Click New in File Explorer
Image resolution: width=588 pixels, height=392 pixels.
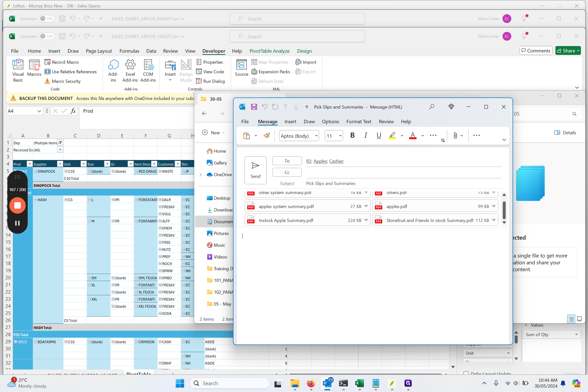coord(213,133)
